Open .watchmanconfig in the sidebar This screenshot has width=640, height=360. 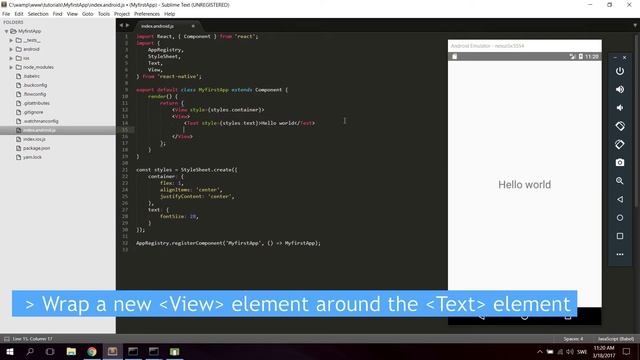point(41,121)
